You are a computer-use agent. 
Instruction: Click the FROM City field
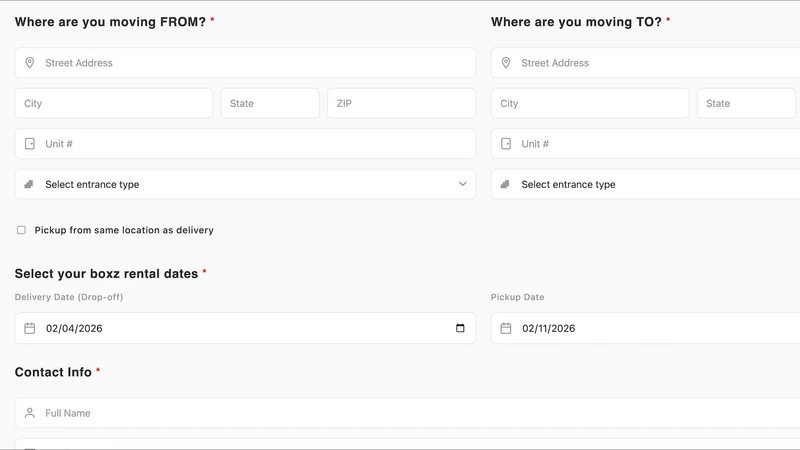pos(114,103)
